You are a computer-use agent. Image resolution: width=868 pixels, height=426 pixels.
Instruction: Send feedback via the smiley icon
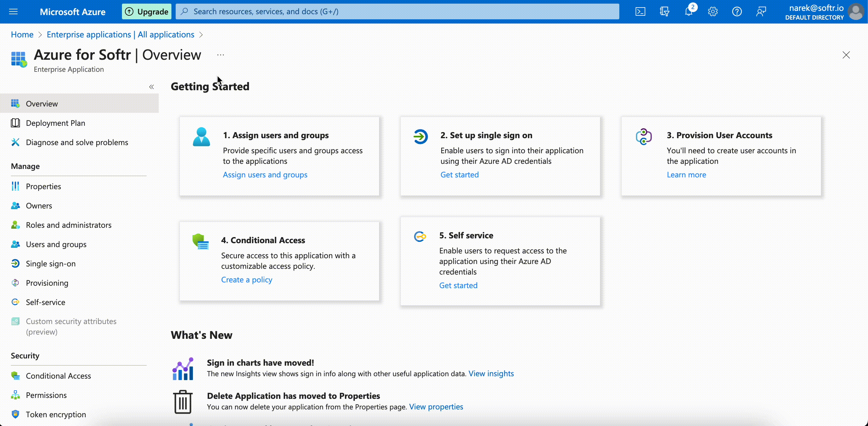tap(761, 11)
